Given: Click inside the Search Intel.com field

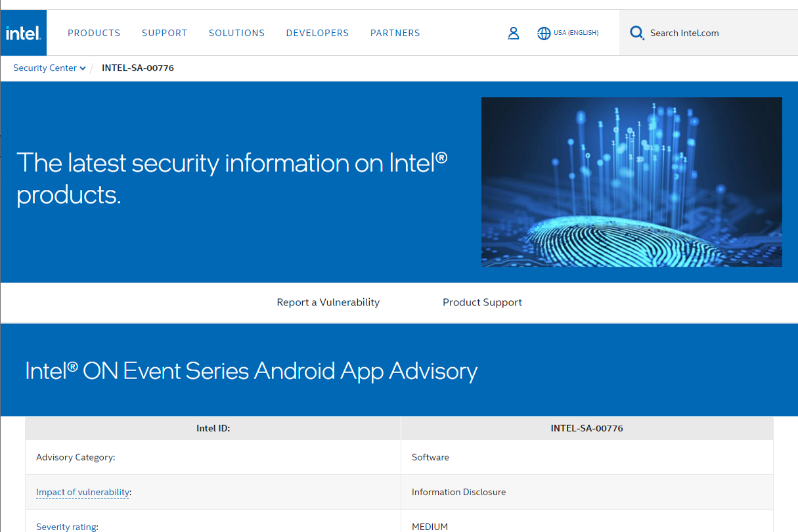Looking at the screenshot, I should 684,33.
